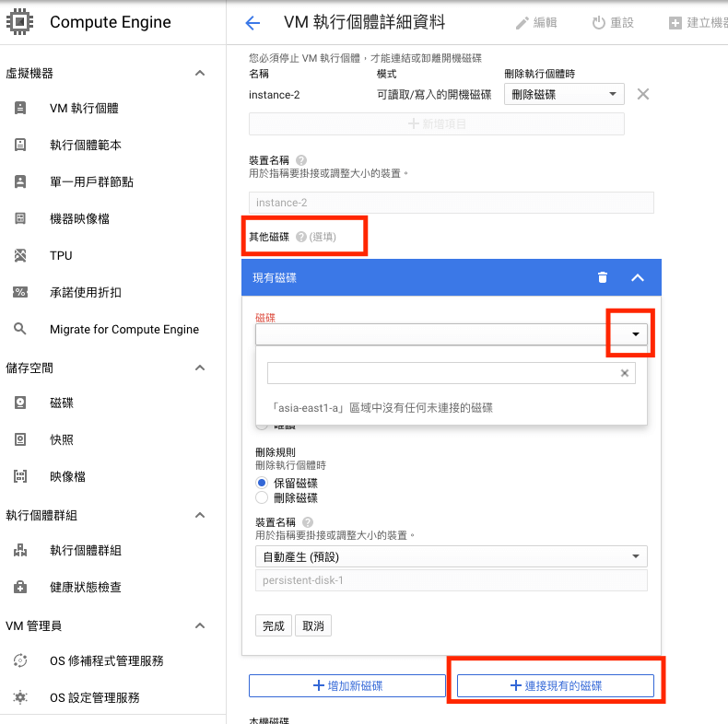
Task: Click the 機器映像檔 sidebar icon
Action: coord(20,218)
